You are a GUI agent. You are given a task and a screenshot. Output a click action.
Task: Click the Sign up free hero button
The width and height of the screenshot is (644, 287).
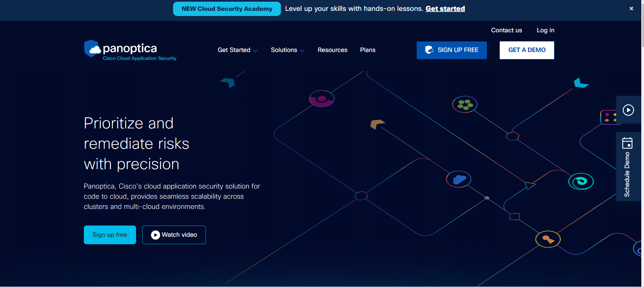coord(110,235)
